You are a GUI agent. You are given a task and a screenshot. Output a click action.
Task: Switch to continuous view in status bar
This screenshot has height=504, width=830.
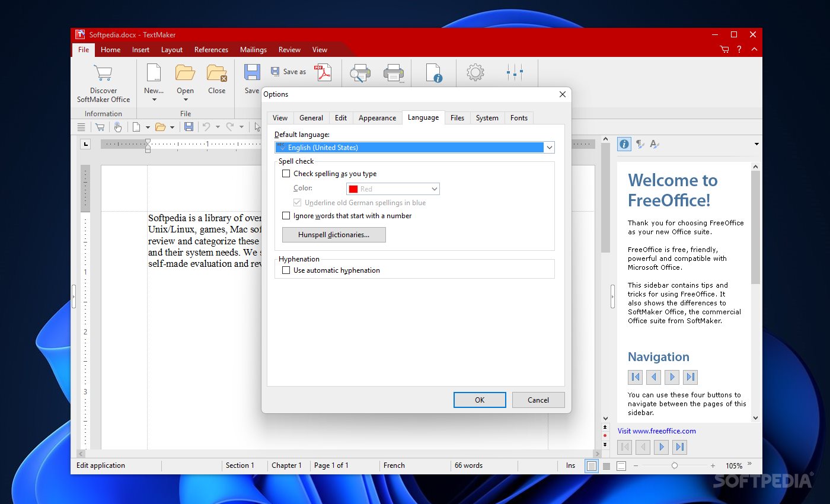click(x=606, y=466)
